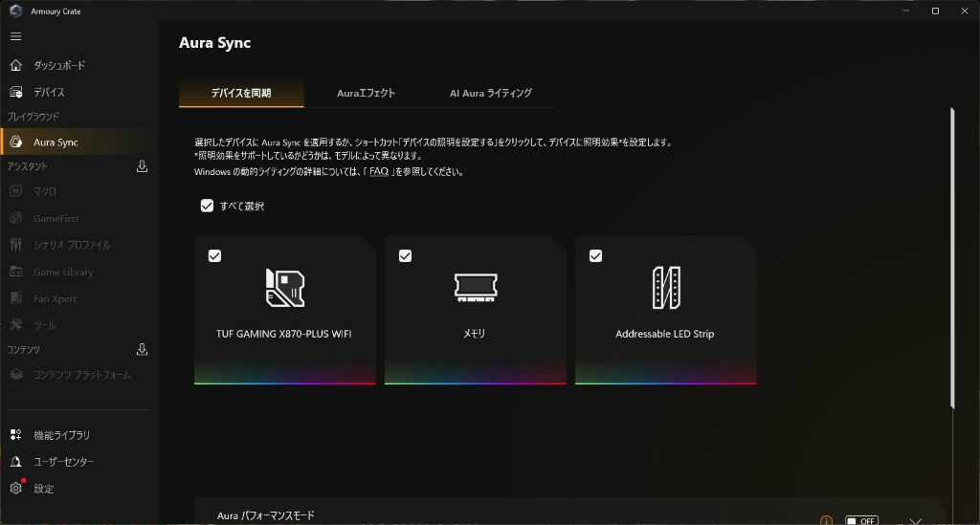Open the 設定 gear icon
This screenshot has height=525, width=980.
point(16,488)
